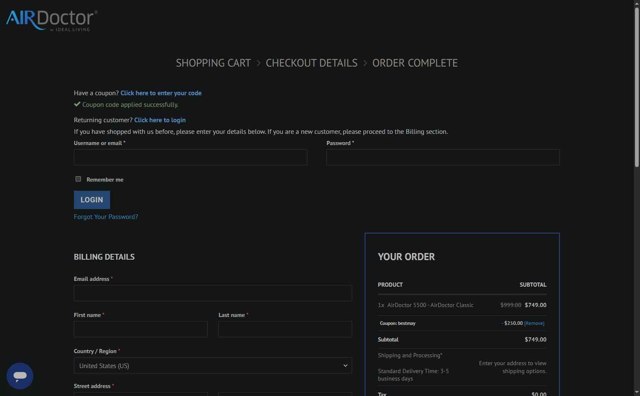This screenshot has height=396, width=640.
Task: Click 'Coupon code applied successfully.' message
Action: click(130, 105)
